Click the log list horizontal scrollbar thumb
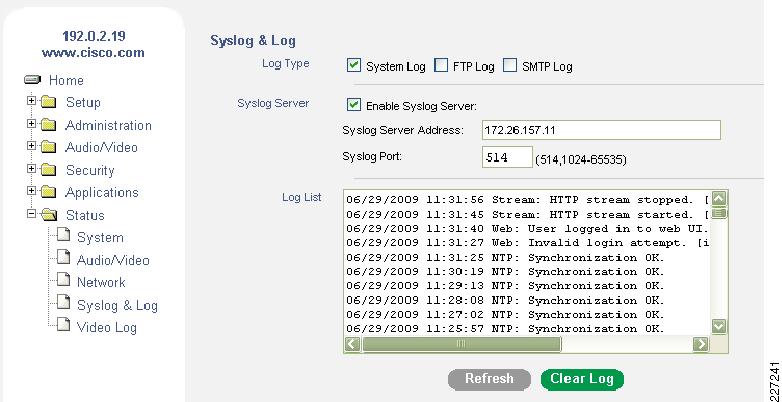This screenshot has height=402, width=782. pos(461,344)
